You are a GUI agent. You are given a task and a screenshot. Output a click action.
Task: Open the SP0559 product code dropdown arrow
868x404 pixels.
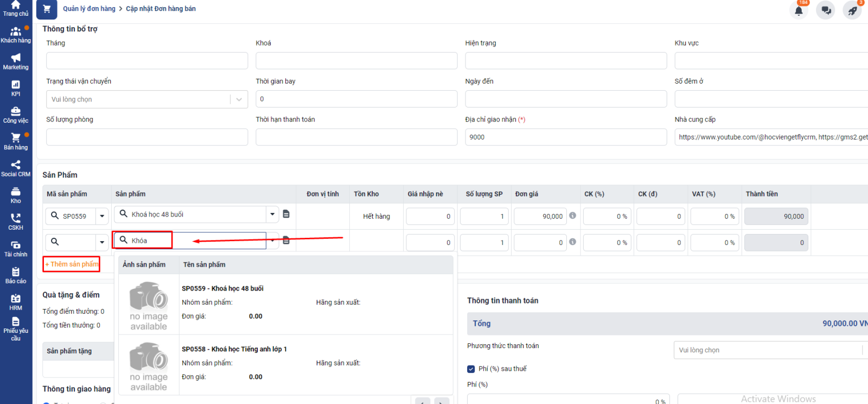pyautogui.click(x=102, y=216)
